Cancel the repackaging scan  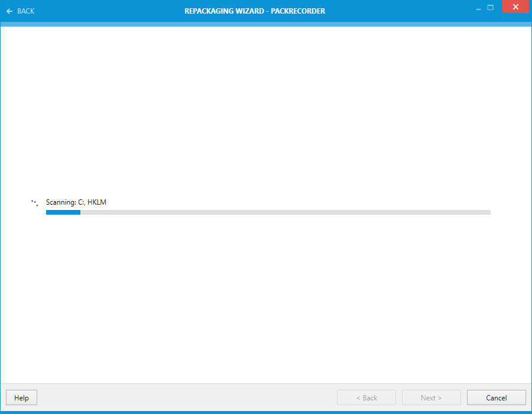coord(496,397)
